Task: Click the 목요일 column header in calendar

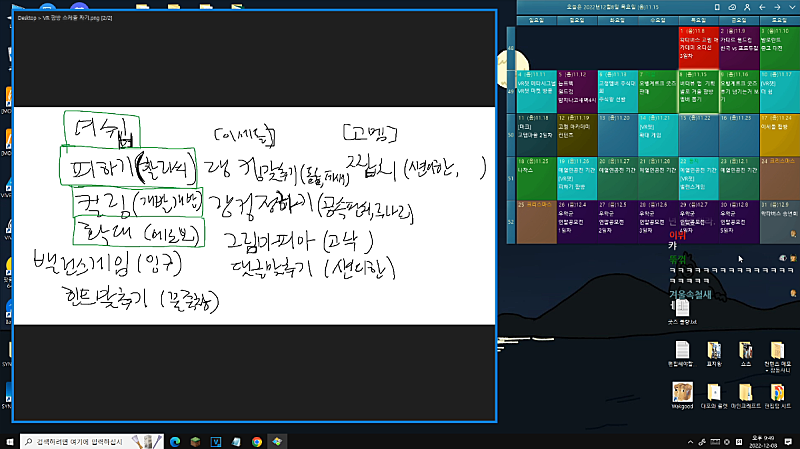Action: (x=698, y=20)
